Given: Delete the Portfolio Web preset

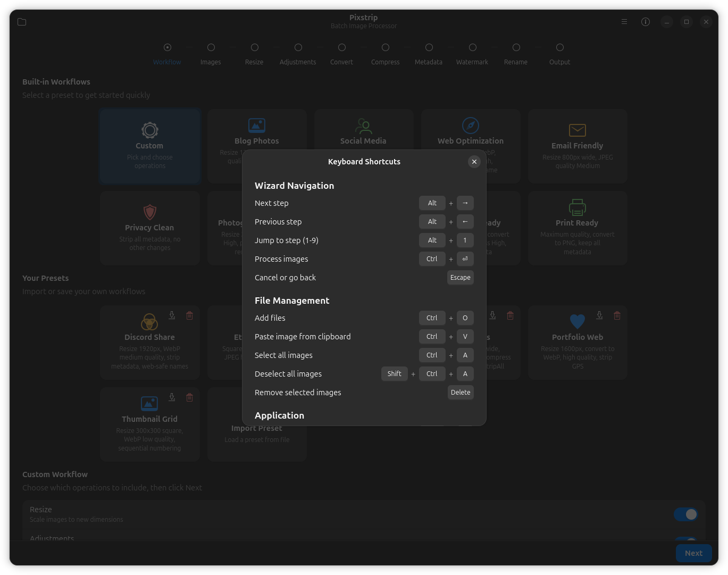Looking at the screenshot, I should (617, 315).
